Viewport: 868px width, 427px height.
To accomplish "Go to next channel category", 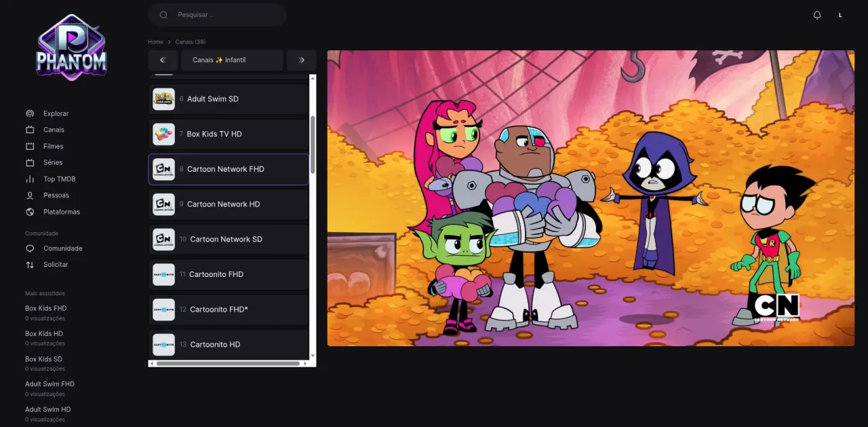I will (x=301, y=60).
